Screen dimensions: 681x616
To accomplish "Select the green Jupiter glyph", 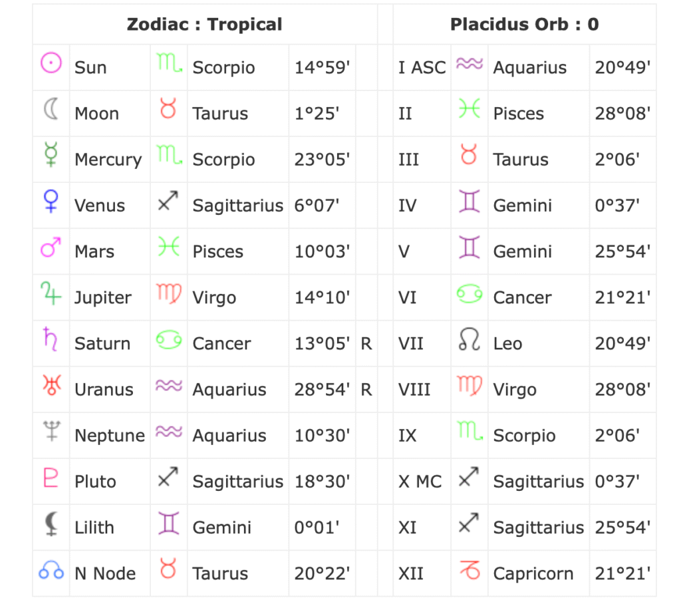I will [x=51, y=293].
